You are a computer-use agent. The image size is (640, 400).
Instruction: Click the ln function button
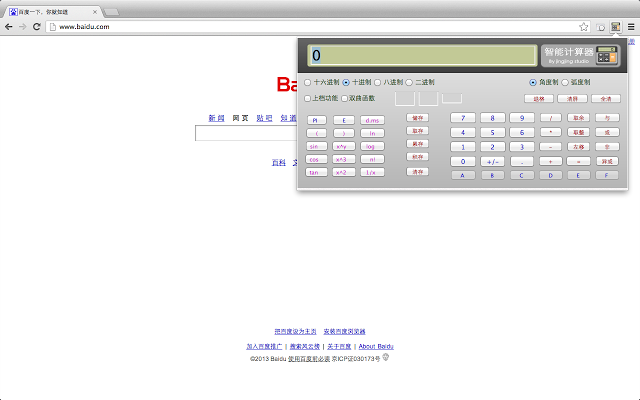[372, 133]
